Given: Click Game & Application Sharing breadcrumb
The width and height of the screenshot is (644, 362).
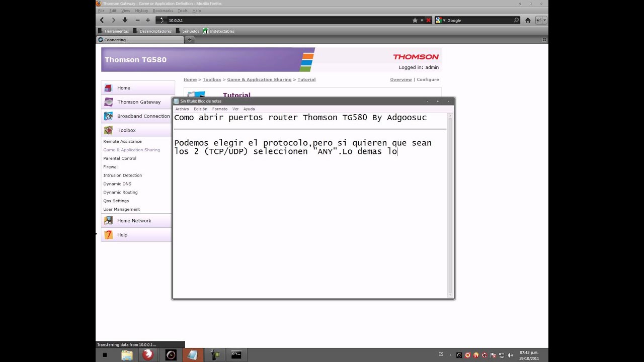Looking at the screenshot, I should [x=259, y=79].
